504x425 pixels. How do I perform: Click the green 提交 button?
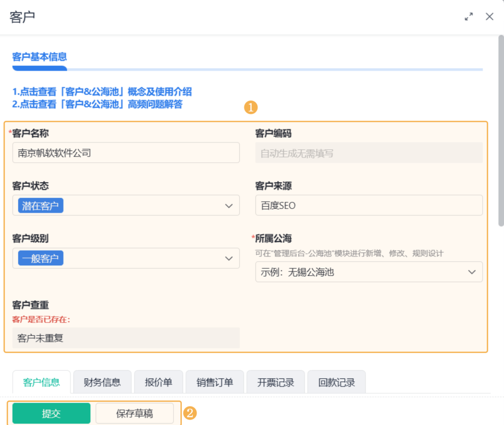point(51,413)
